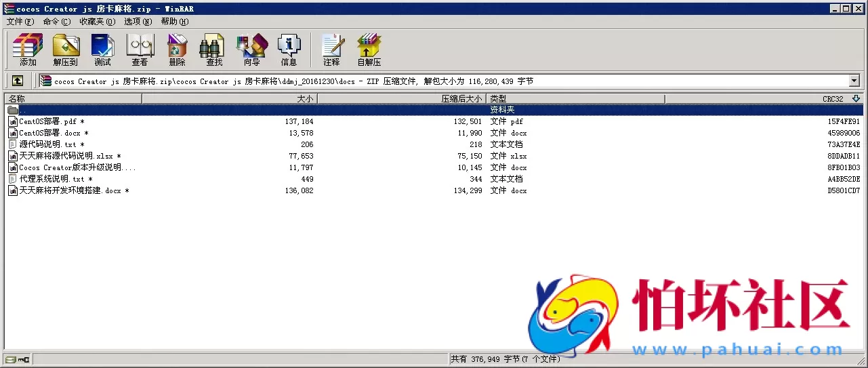Viewport: 868px width, 368px height.
Task: Click the drive and key icon in the status bar
Action: tap(18, 359)
